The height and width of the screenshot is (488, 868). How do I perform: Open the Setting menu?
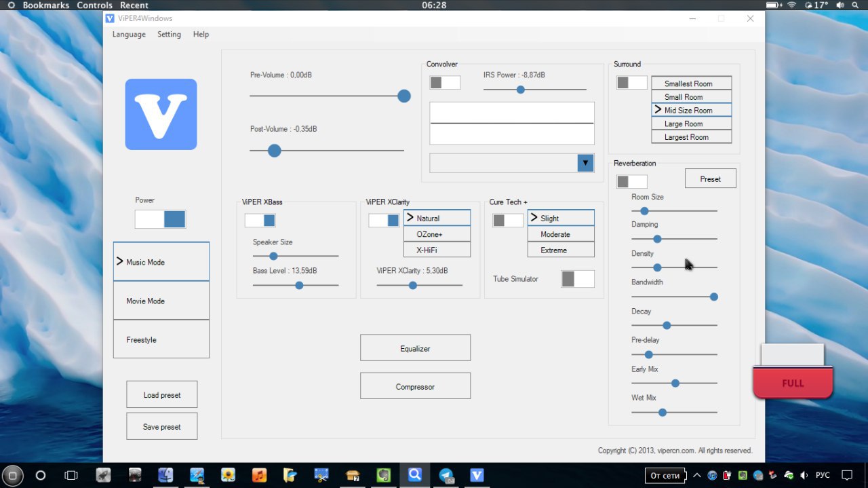coord(169,34)
